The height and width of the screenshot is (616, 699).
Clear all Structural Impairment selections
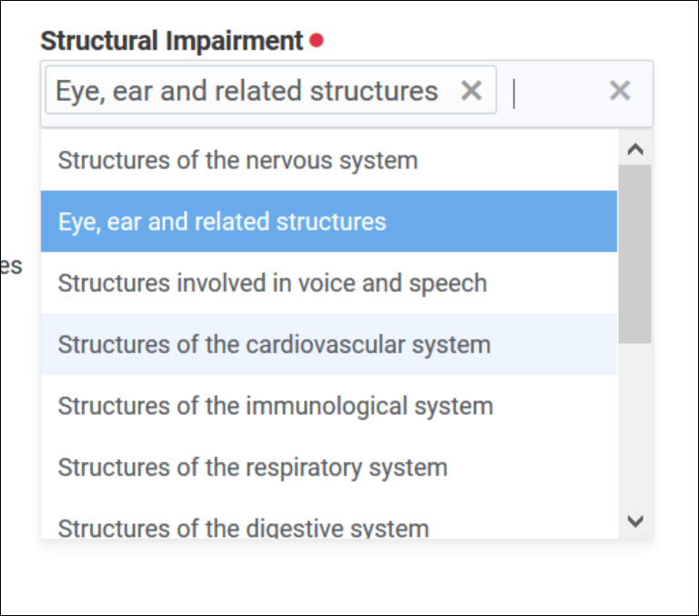(x=620, y=90)
